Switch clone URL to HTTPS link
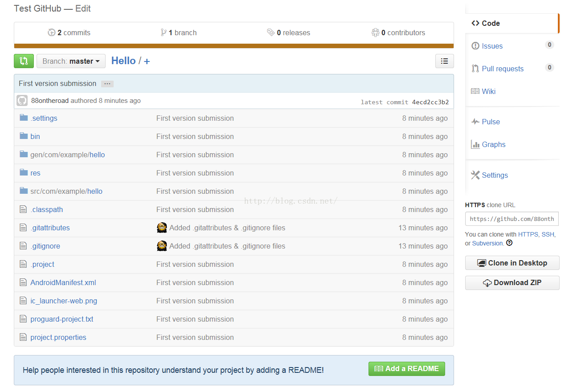 click(x=528, y=234)
